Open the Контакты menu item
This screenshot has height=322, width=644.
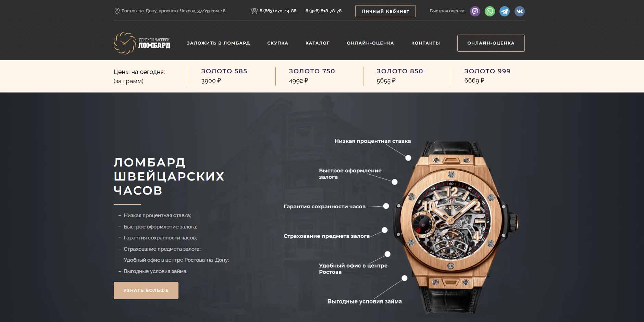425,43
